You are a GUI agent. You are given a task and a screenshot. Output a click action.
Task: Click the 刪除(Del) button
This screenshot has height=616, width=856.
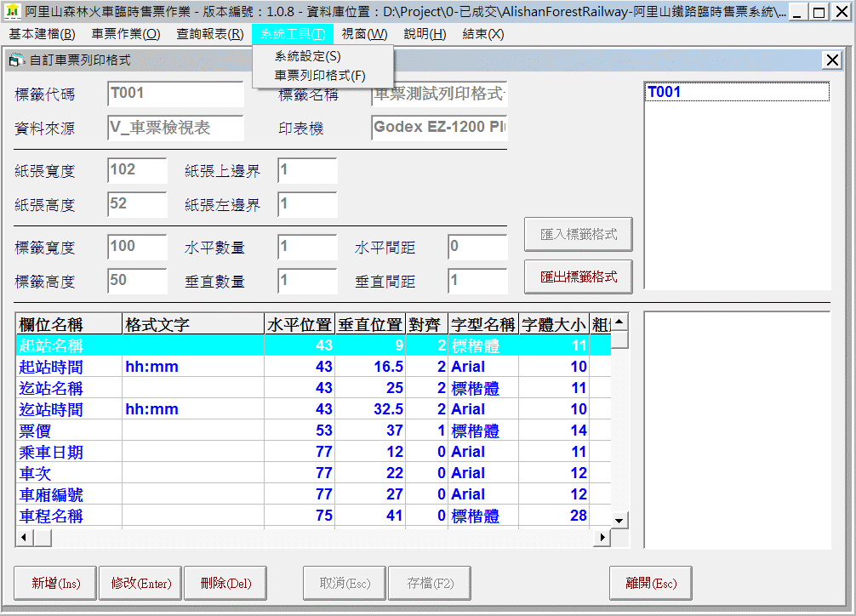click(x=225, y=583)
